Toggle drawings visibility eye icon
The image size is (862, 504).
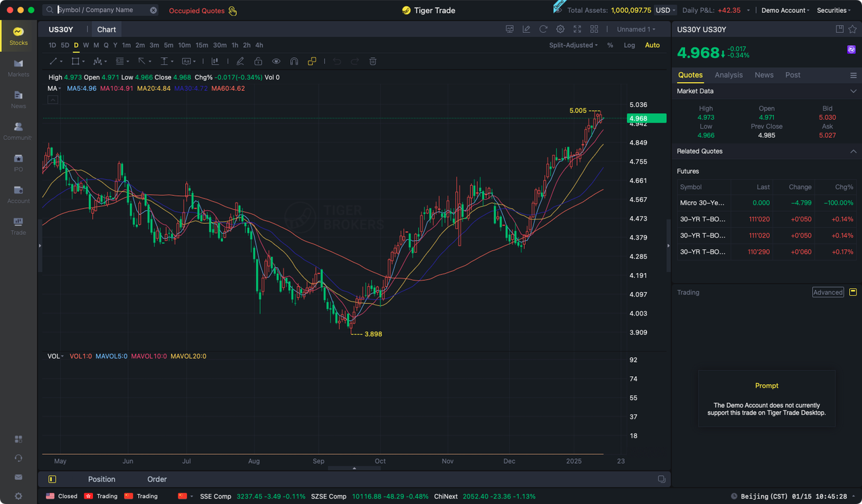point(276,61)
